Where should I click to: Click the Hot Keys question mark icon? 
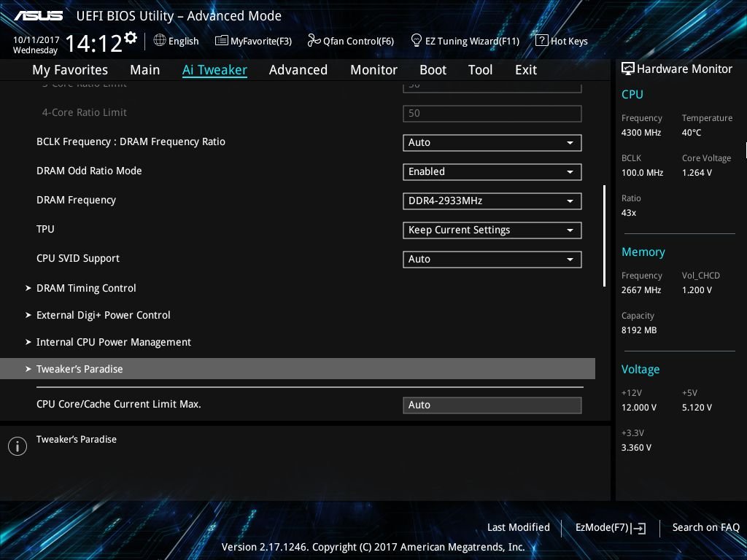pyautogui.click(x=542, y=41)
